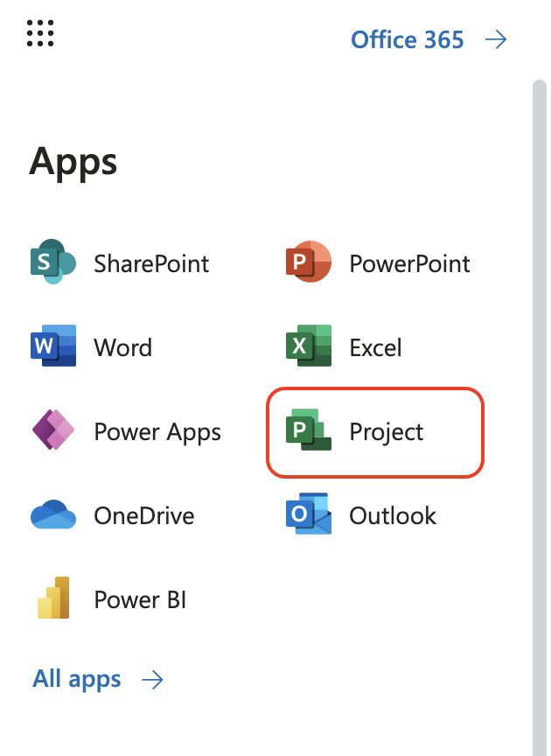Screen dimensions: 551x756
Task: Open the Power Apps purple icon
Action: 53,430
